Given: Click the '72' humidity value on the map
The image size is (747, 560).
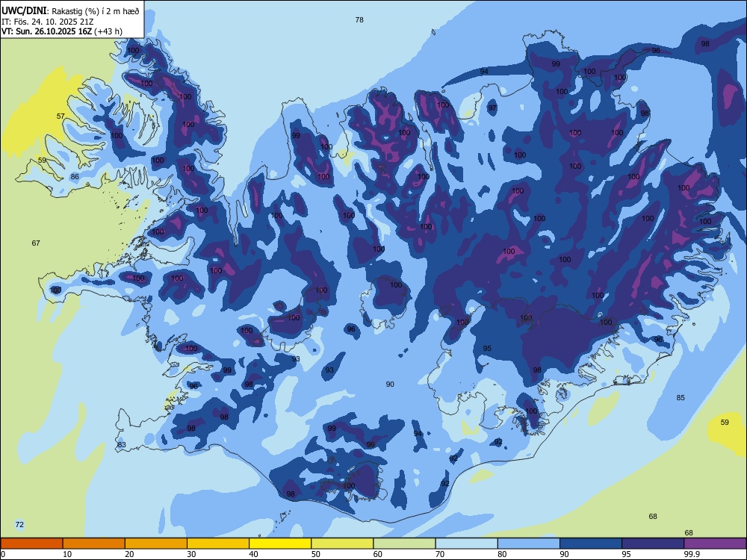Looking at the screenshot, I should (x=19, y=524).
